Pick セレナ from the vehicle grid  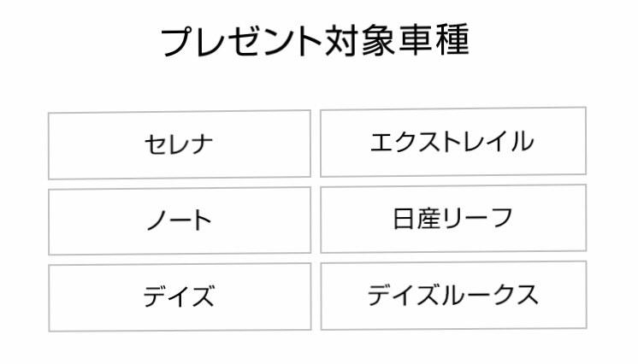click(180, 144)
